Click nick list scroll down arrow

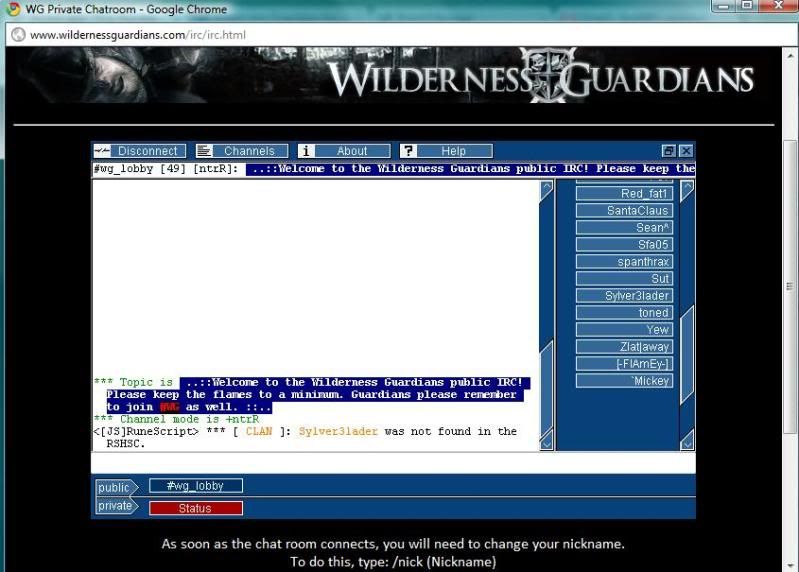pyautogui.click(x=687, y=440)
